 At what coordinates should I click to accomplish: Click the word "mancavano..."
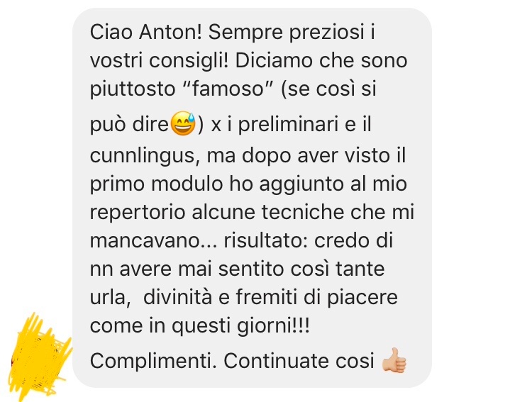(153, 241)
